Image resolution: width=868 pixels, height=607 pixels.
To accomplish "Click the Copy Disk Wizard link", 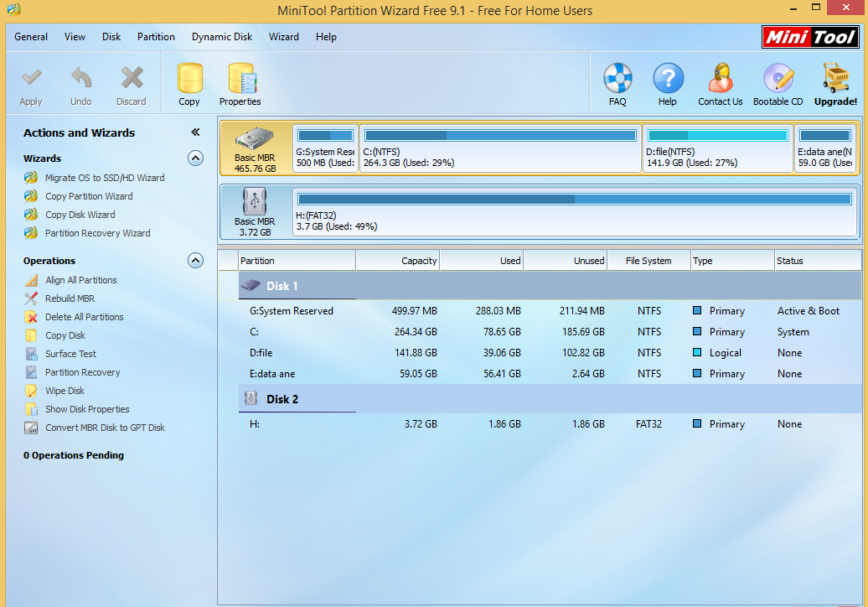I will tap(80, 215).
